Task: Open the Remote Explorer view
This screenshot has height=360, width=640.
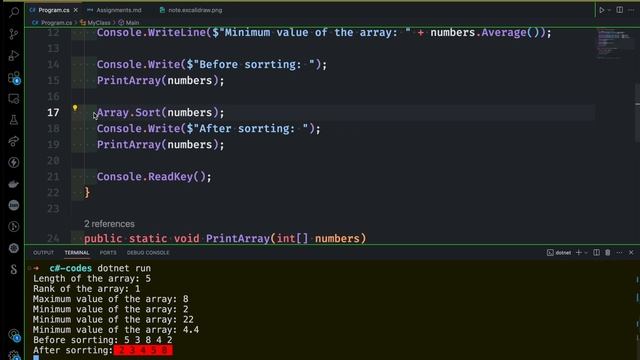Action: pos(13,99)
